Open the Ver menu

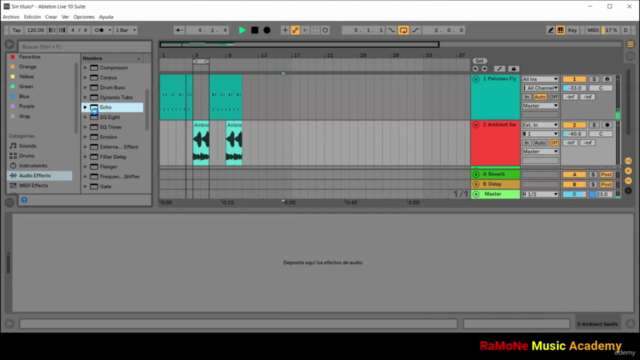65,17
